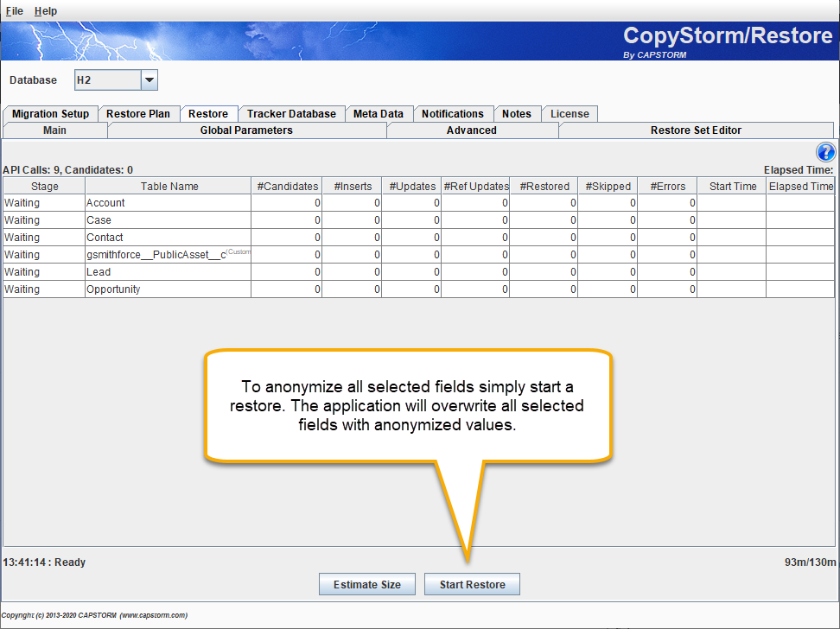Viewport: 840px width, 629px height.
Task: Switch to the Restore Plan tab
Action: coord(138,113)
